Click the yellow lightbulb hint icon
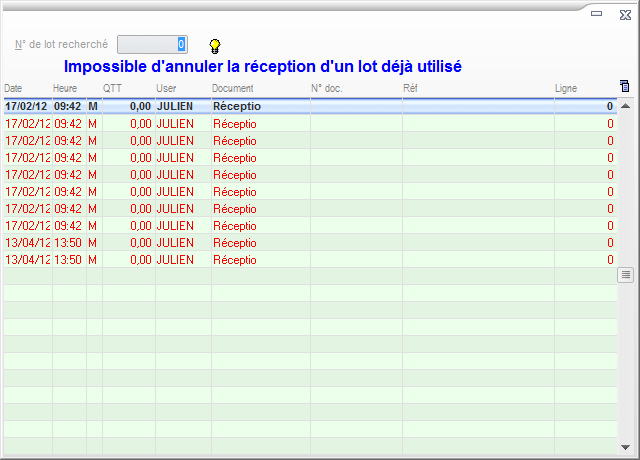Viewport: 640px width, 460px height. pyautogui.click(x=214, y=45)
